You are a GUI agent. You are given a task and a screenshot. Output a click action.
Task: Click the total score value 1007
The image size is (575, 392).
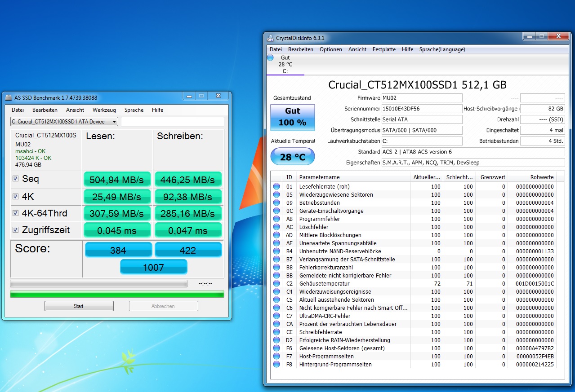(x=153, y=267)
